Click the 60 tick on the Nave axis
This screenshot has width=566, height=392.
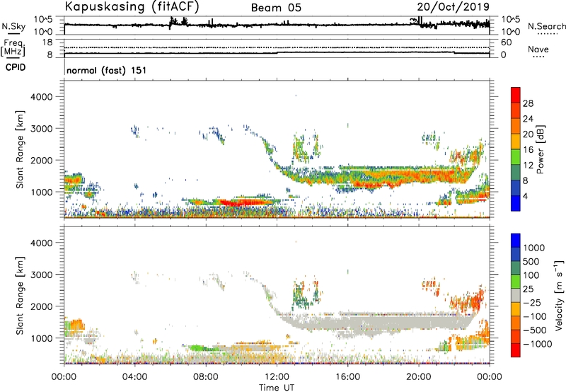click(x=506, y=42)
